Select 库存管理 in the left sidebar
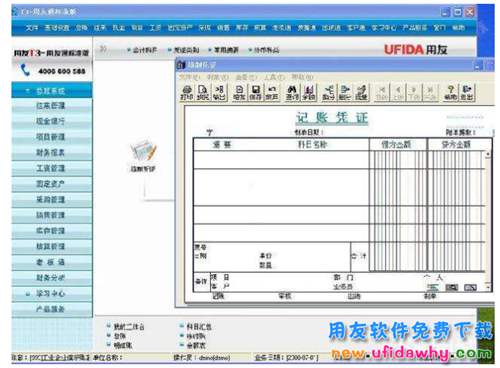 (x=52, y=231)
